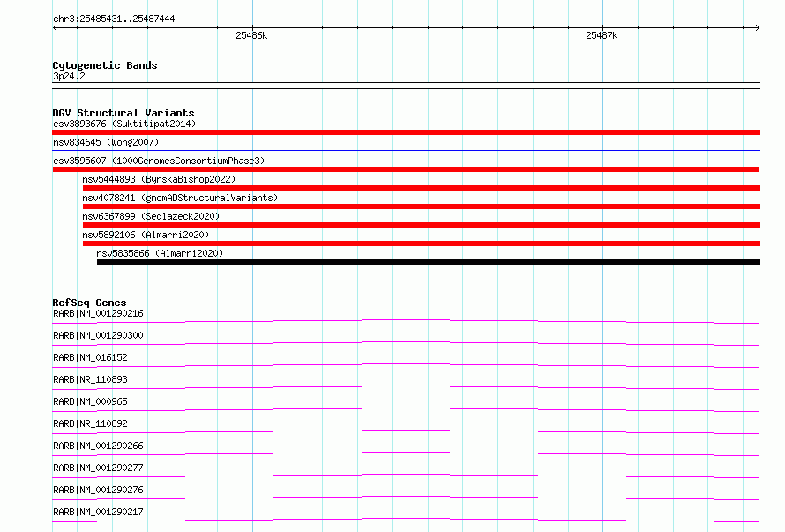This screenshot has width=785, height=532.
Task: Open transcript RARB|NM_001290276
Action: tap(98, 490)
